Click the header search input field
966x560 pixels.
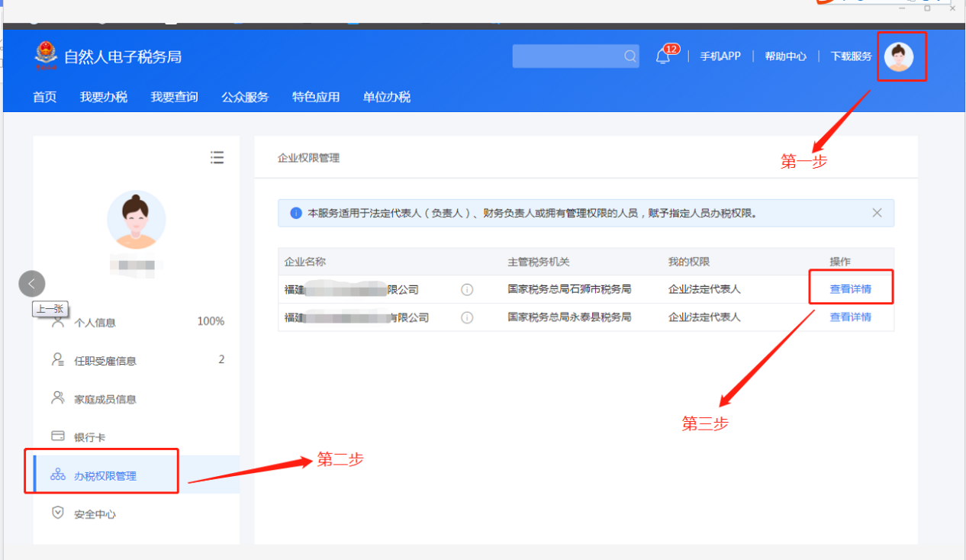[x=566, y=56]
